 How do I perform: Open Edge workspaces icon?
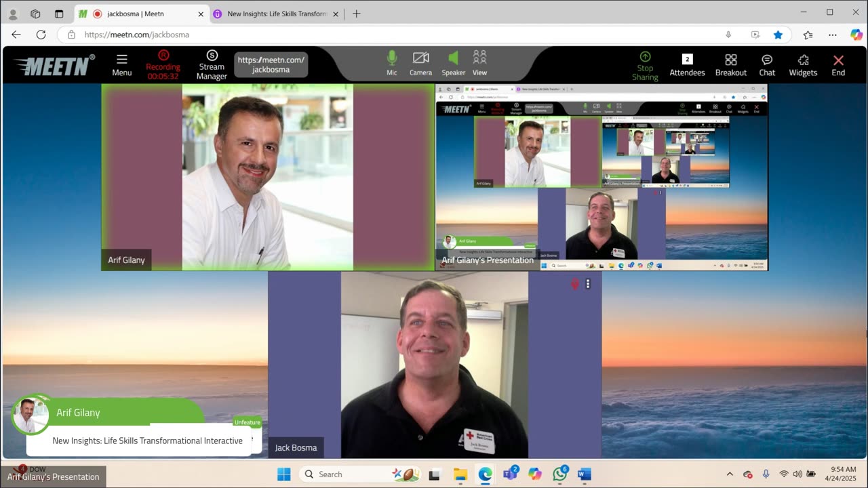click(x=35, y=14)
